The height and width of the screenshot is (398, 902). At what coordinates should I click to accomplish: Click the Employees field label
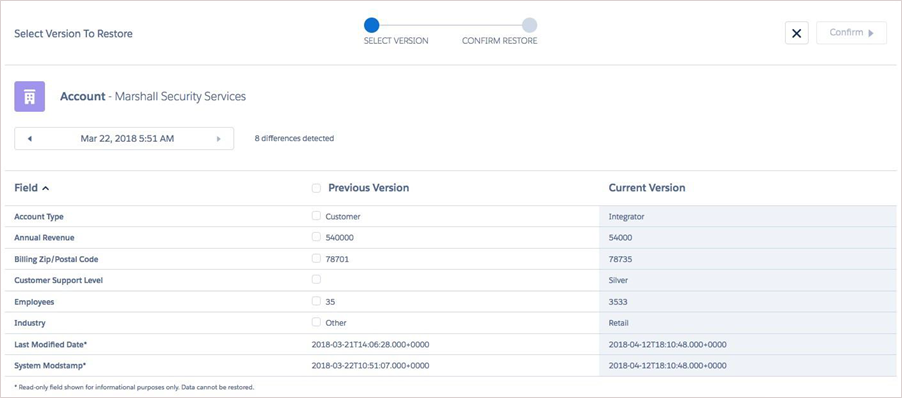34,302
